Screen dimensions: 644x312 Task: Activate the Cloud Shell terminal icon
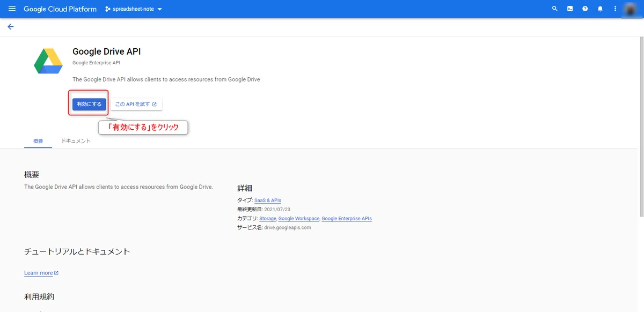570,9
